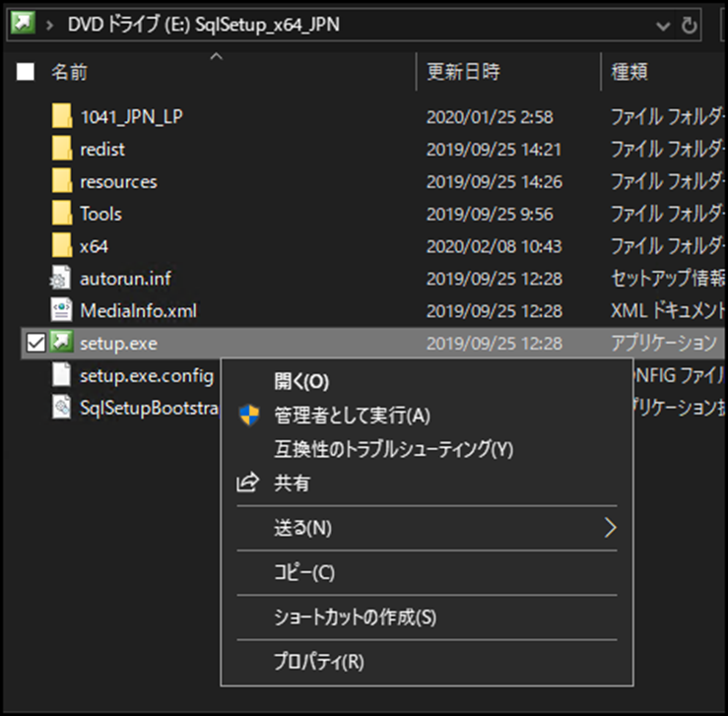Click the setup.exe.config file icon
This screenshot has width=728, height=716.
[x=61, y=374]
